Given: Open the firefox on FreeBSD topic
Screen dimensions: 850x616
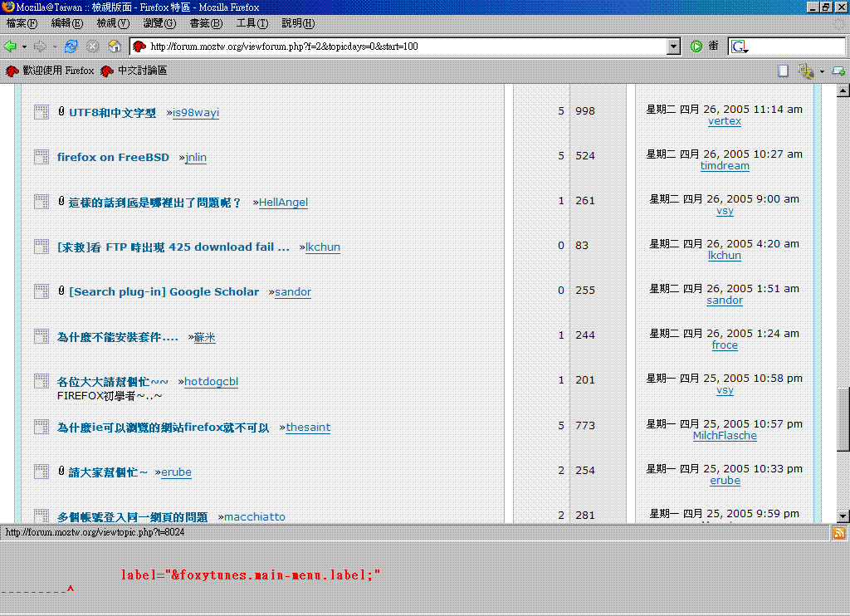Looking at the screenshot, I should pyautogui.click(x=113, y=157).
